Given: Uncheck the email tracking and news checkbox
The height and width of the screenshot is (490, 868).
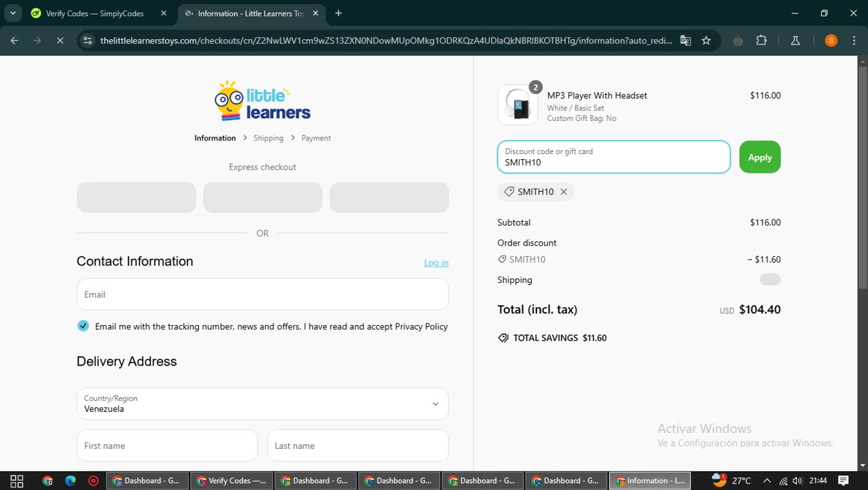Looking at the screenshot, I should (83, 326).
